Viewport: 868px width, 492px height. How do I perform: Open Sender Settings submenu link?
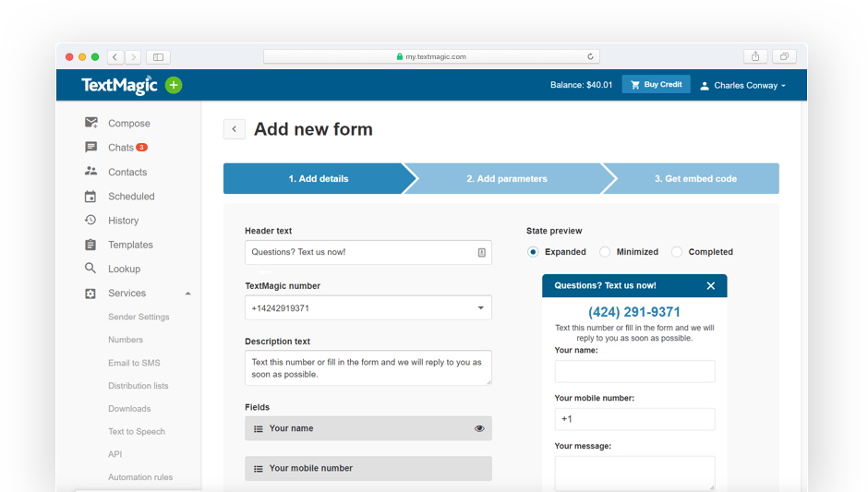click(139, 318)
